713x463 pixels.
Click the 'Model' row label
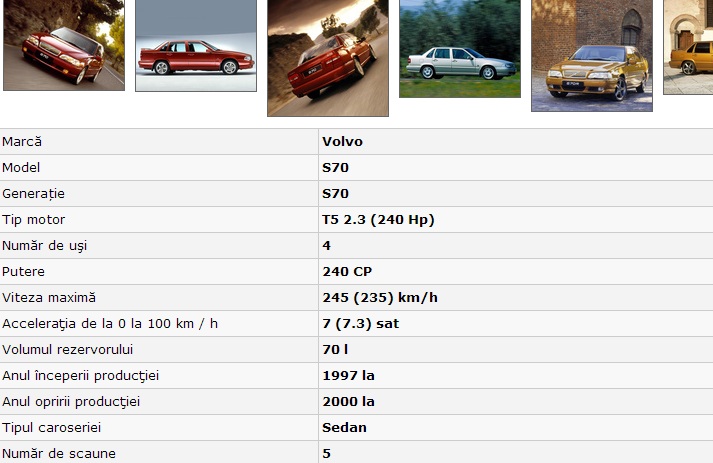click(21, 167)
